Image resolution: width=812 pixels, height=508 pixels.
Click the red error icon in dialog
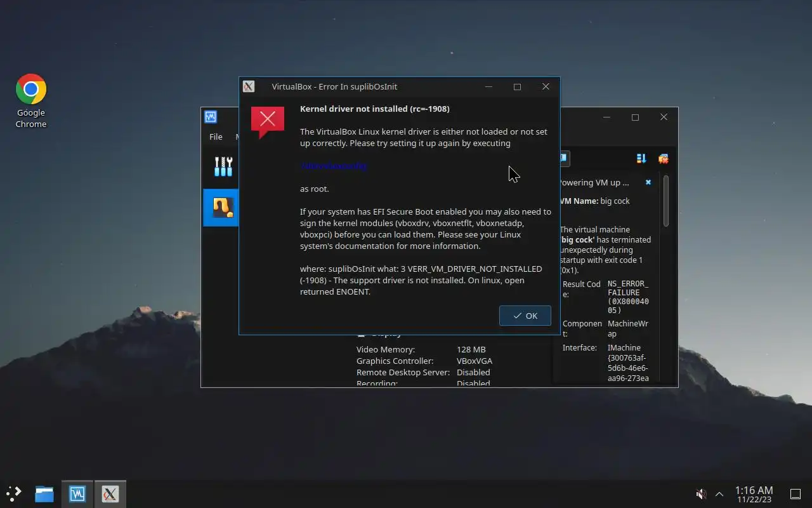268,121
